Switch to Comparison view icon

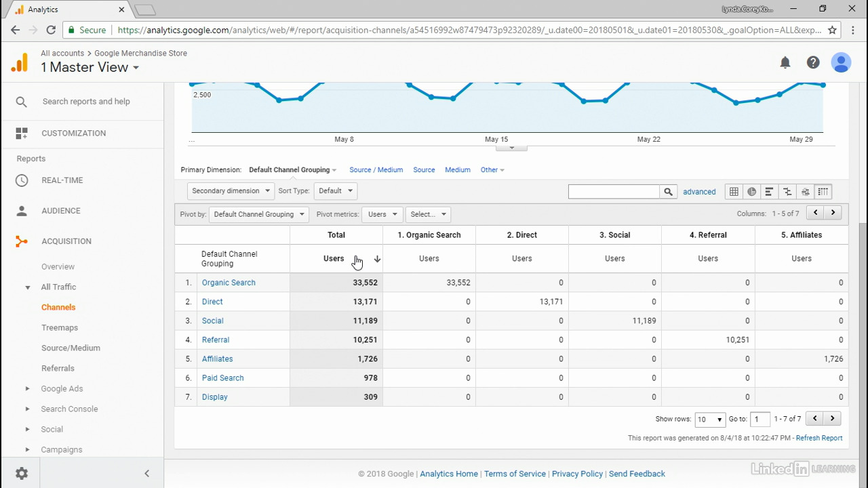pos(787,192)
